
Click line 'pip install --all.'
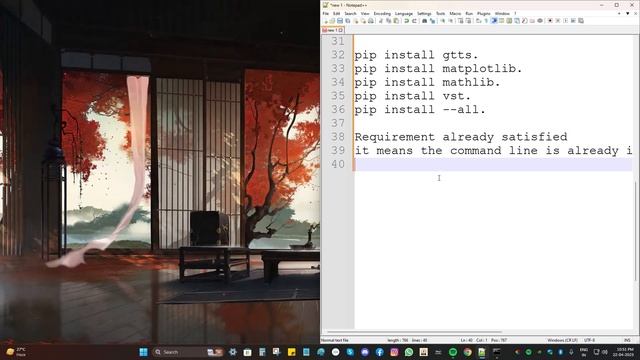(420, 110)
